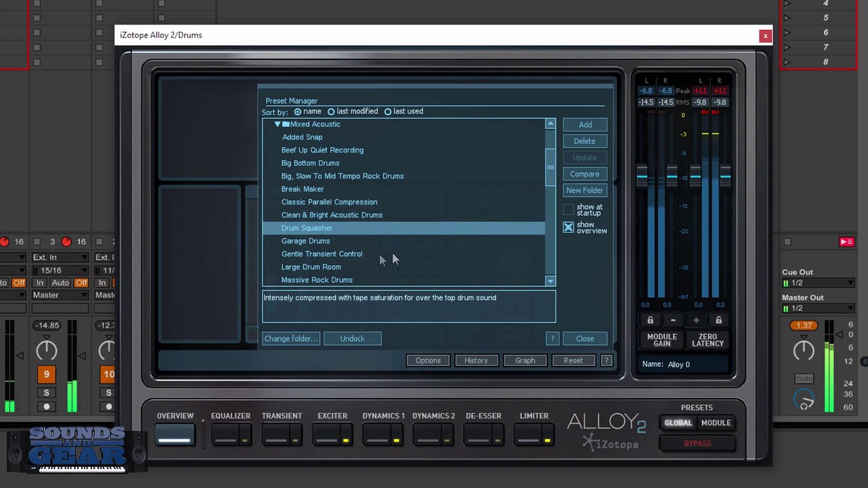Toggle the Exciter module power indicator
The width and height of the screenshot is (868, 488).
click(x=345, y=441)
